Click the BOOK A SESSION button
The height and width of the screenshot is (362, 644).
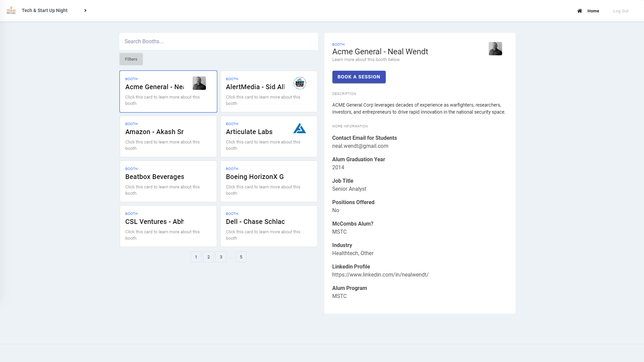pos(359,76)
